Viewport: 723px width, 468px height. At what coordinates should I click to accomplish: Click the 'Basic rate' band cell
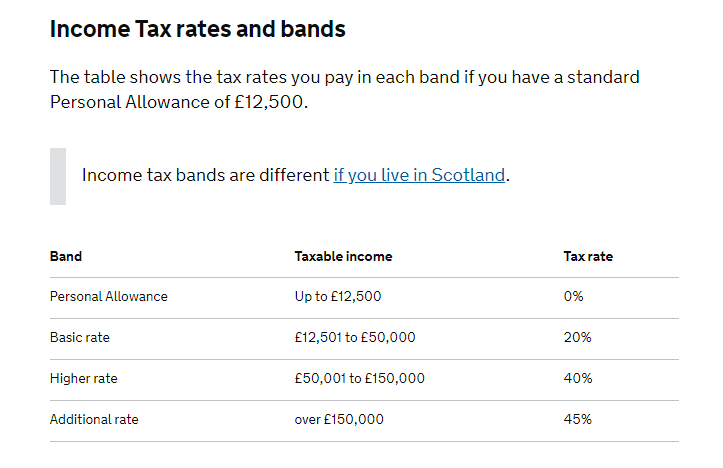coord(80,338)
